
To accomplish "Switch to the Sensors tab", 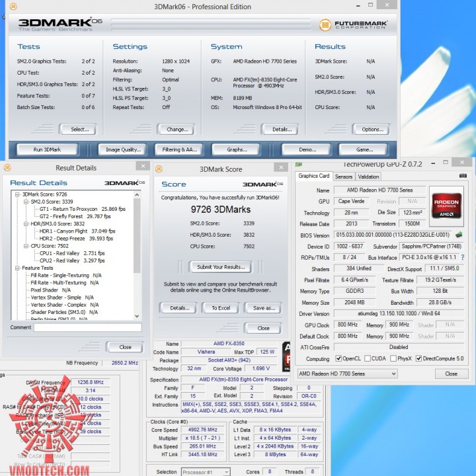I will [x=344, y=177].
